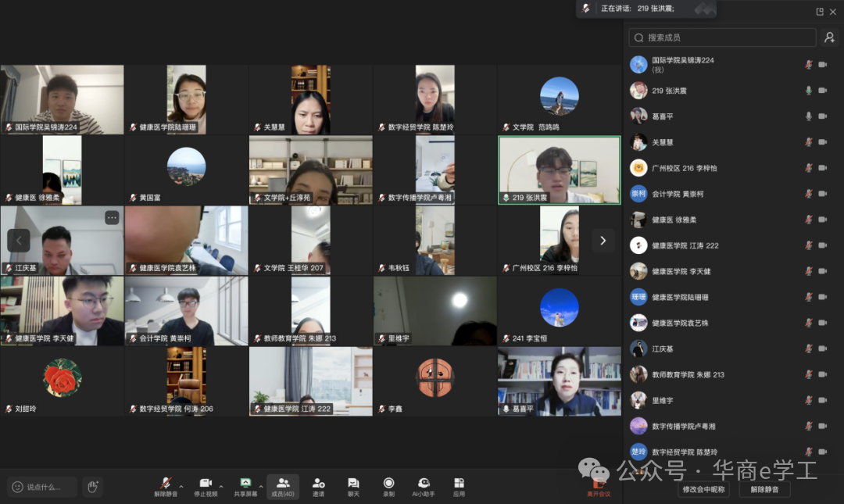Expand share options arrow next to 共享屏幕
Image resolution: width=844 pixels, height=504 pixels.
coord(260,484)
